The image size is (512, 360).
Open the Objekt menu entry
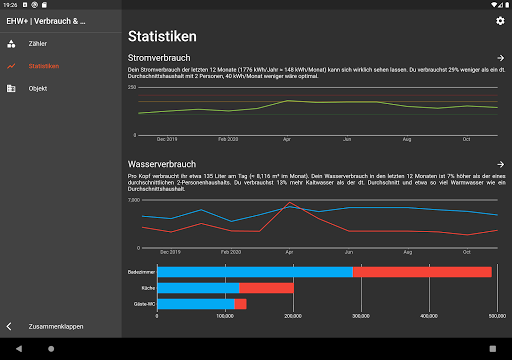[61, 88]
